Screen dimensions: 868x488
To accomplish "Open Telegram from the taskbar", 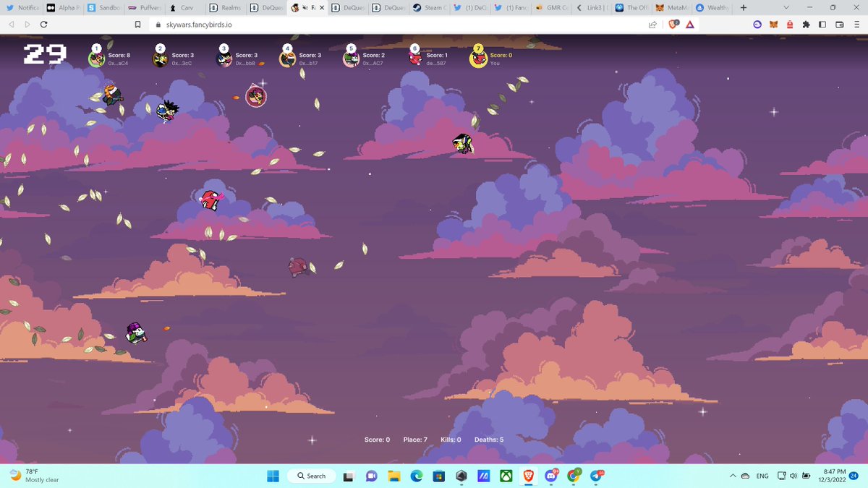I will coord(596,476).
